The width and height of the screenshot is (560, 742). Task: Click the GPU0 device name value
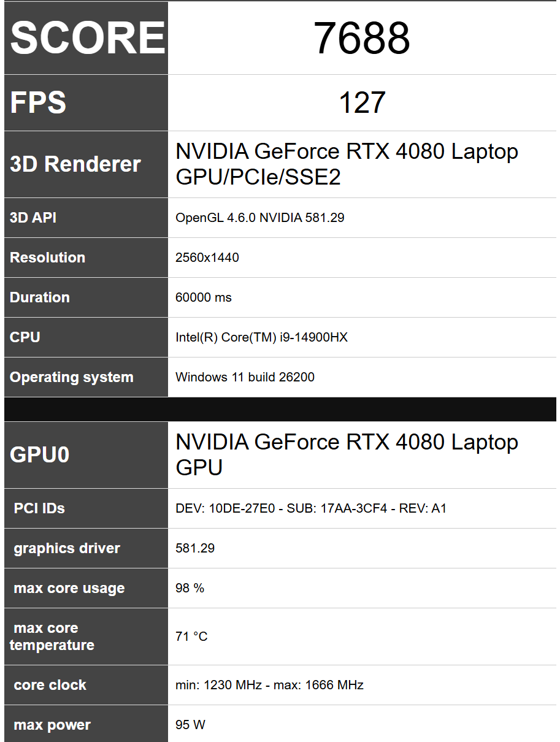(347, 454)
